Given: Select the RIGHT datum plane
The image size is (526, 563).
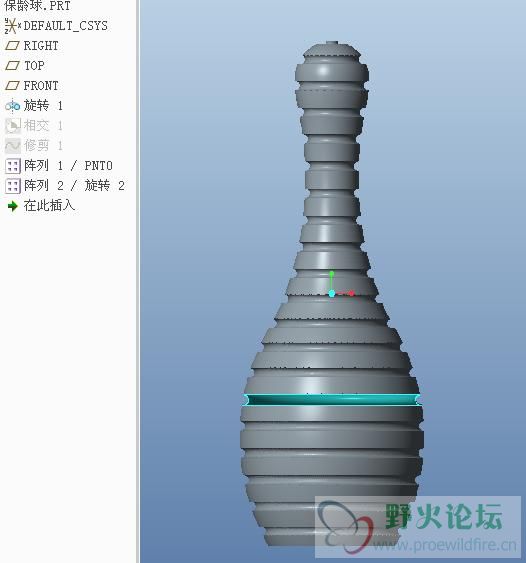Looking at the screenshot, I should [x=41, y=46].
